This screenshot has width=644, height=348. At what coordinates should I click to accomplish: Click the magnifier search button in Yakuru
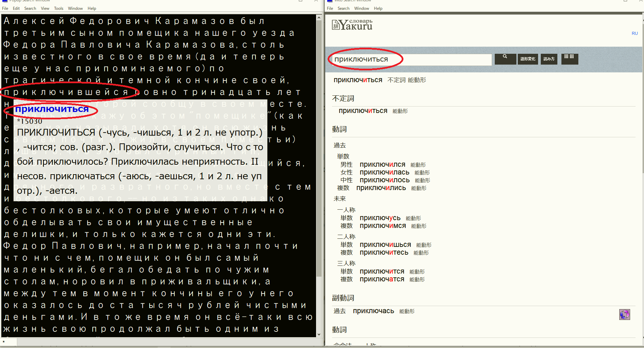tap(505, 59)
